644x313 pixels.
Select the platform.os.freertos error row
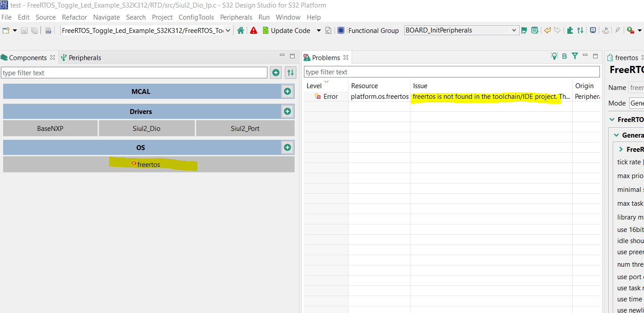coord(452,96)
